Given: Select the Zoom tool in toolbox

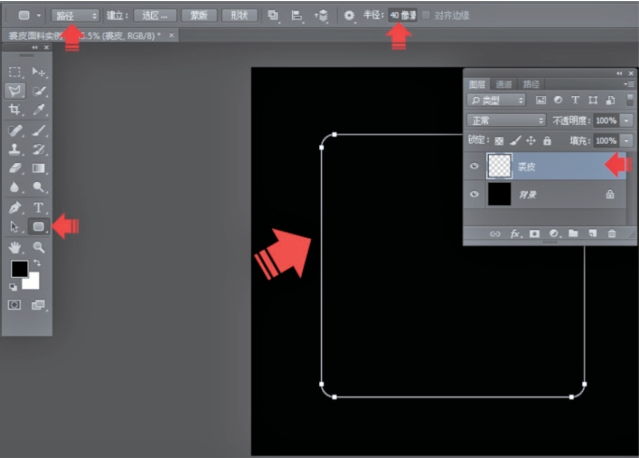Looking at the screenshot, I should [x=39, y=246].
